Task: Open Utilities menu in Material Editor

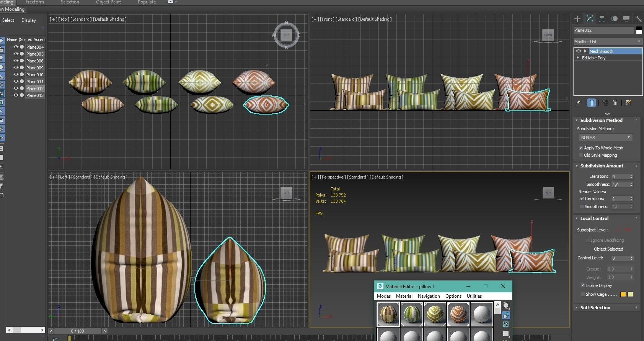Action: coord(474,296)
